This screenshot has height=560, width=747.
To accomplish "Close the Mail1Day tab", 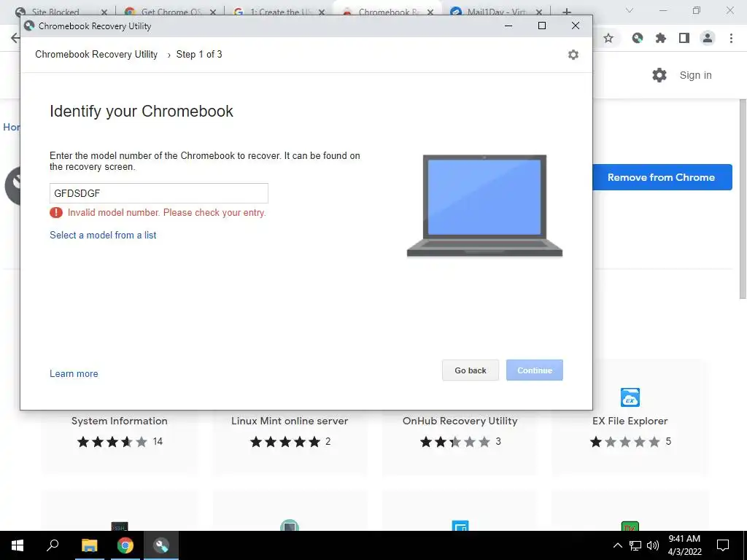I will [x=539, y=12].
